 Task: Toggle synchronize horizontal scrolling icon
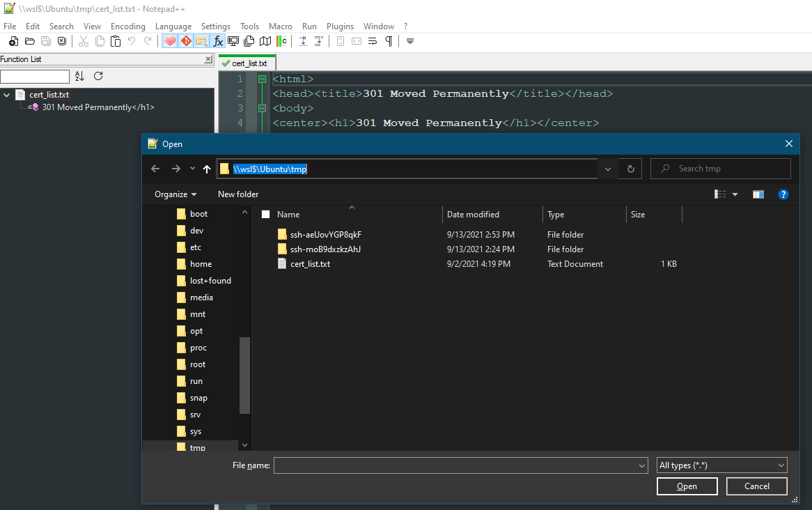[357, 42]
